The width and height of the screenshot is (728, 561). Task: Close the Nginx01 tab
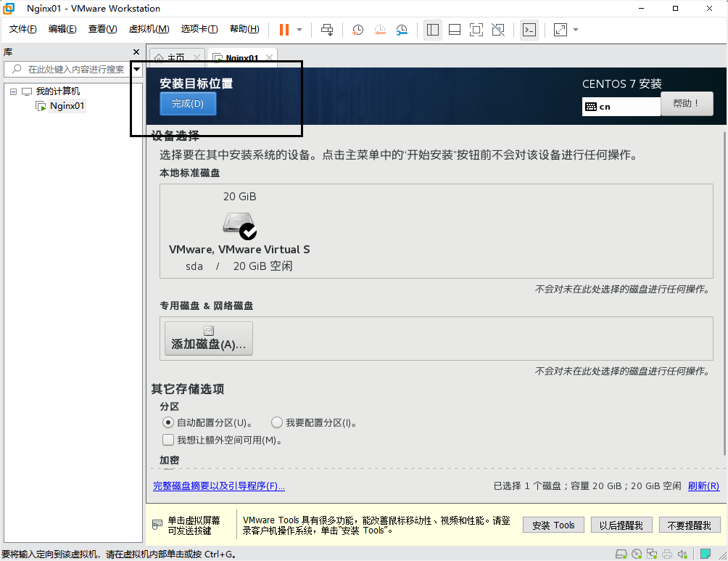269,57
